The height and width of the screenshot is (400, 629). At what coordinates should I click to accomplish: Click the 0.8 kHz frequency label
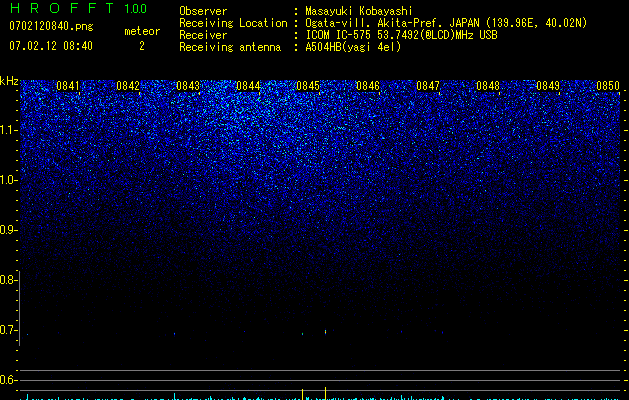pyautogui.click(x=8, y=280)
